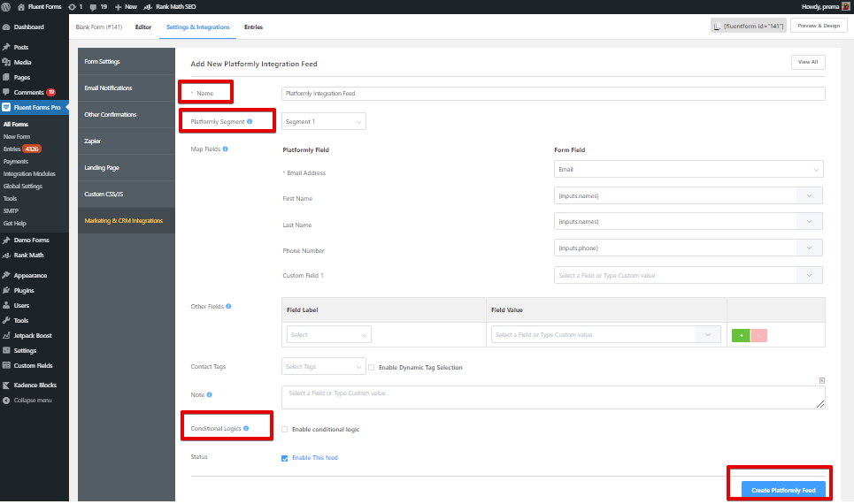
Task: Switch to the Entries tab
Action: tap(253, 27)
